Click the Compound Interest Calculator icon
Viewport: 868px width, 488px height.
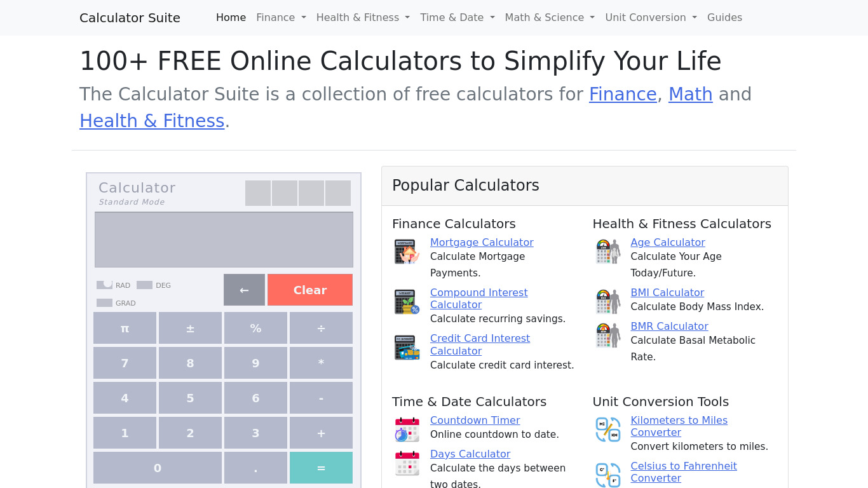[407, 302]
